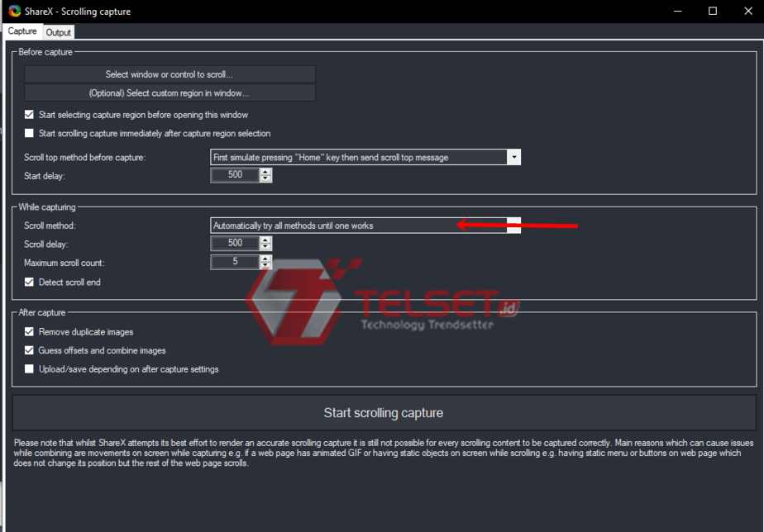Decrease Scroll delay with the down arrow
This screenshot has width=764, height=532.
point(265,246)
